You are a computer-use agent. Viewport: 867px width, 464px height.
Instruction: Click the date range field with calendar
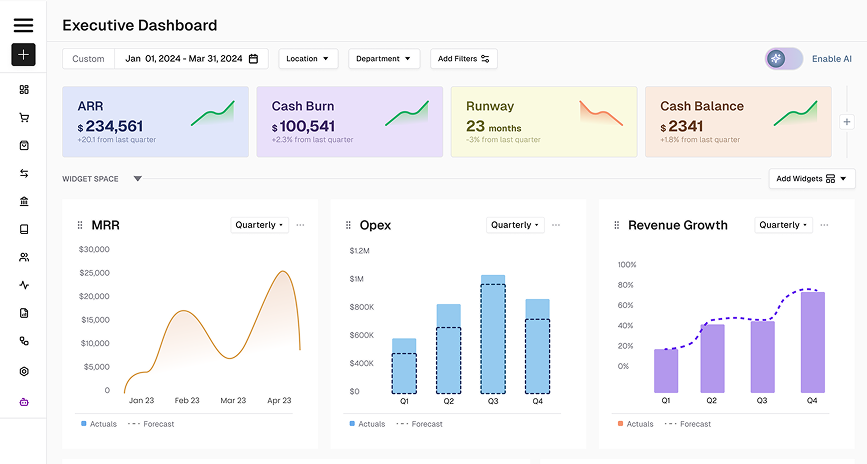pyautogui.click(x=191, y=59)
